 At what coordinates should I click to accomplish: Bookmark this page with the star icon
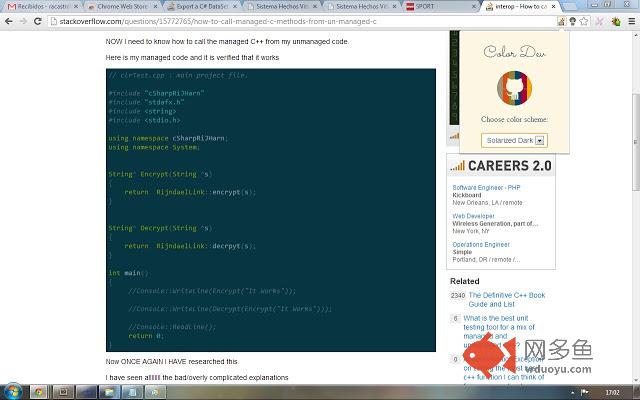click(584, 21)
